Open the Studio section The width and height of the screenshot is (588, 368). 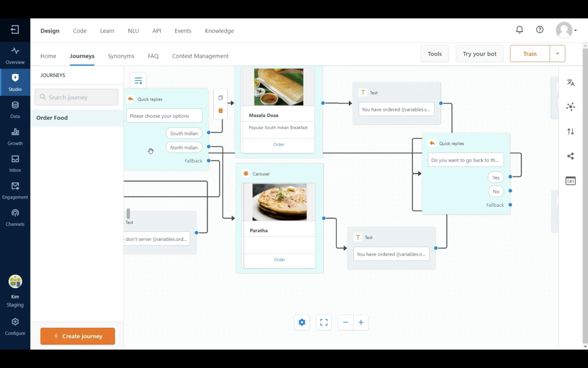tap(15, 82)
